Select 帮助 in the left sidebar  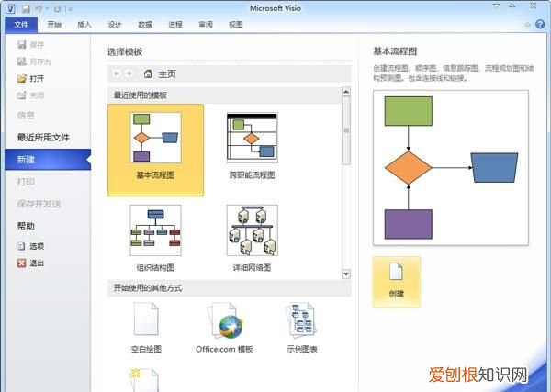pyautogui.click(x=26, y=226)
